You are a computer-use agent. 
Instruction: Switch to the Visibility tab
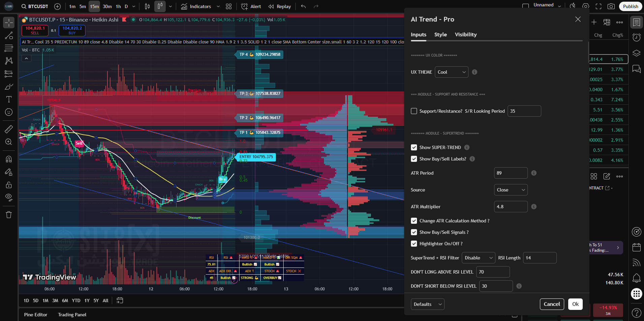(465, 35)
